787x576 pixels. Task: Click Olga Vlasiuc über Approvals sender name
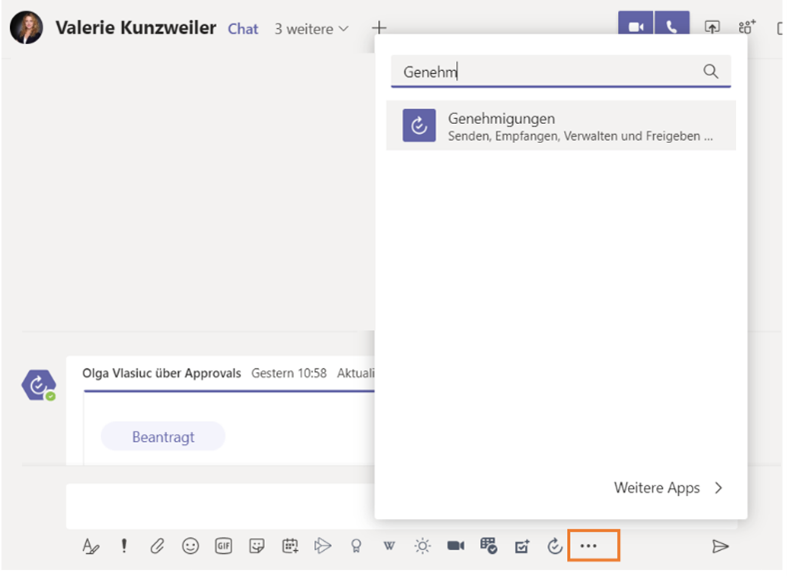[x=162, y=373]
